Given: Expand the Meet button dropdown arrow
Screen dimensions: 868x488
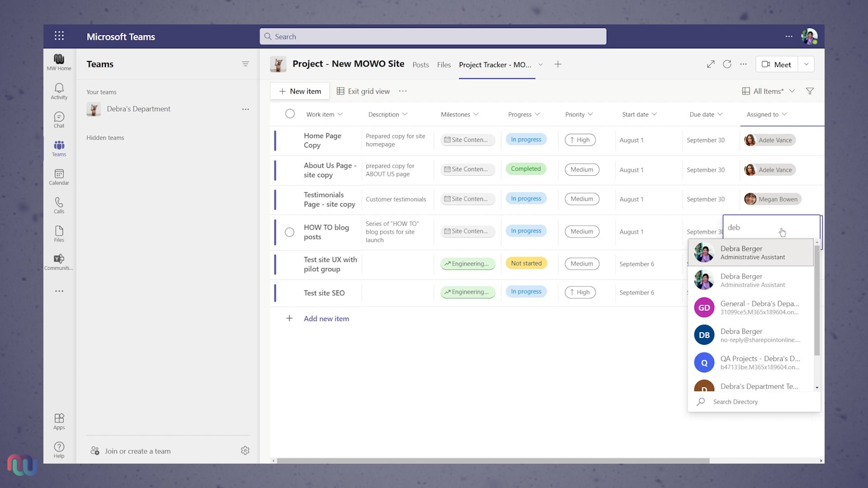Looking at the screenshot, I should tap(806, 64).
